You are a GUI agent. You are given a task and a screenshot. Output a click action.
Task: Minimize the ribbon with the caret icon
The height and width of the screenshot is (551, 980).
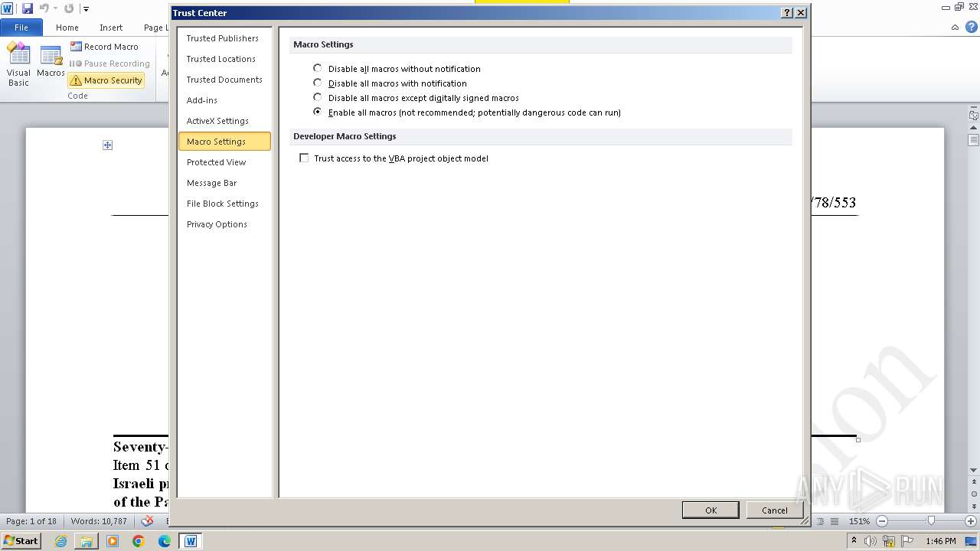pyautogui.click(x=955, y=28)
